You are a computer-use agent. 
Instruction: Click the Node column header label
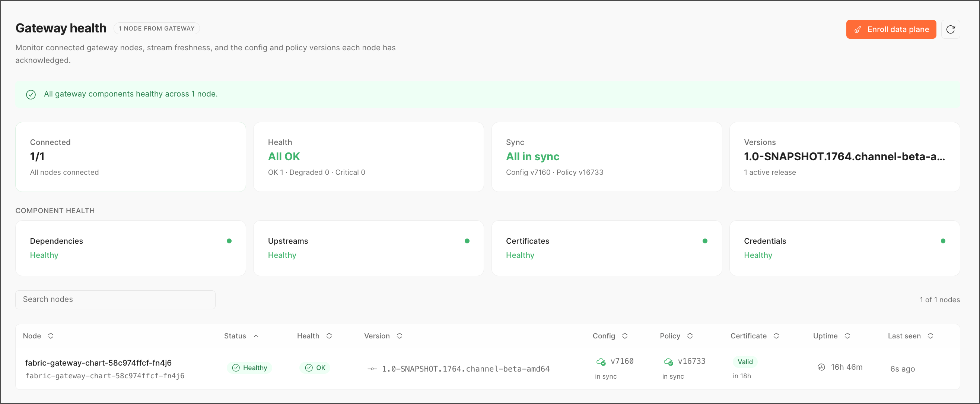pyautogui.click(x=32, y=336)
